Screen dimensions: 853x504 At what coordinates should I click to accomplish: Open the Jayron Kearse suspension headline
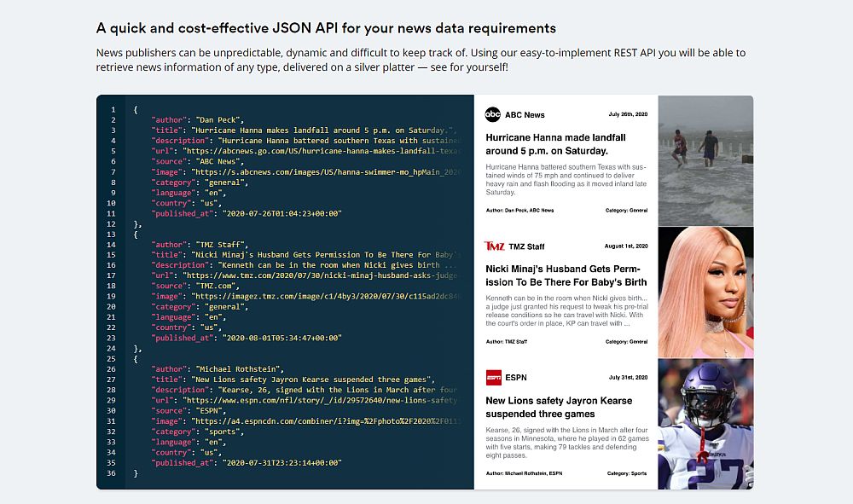558,407
